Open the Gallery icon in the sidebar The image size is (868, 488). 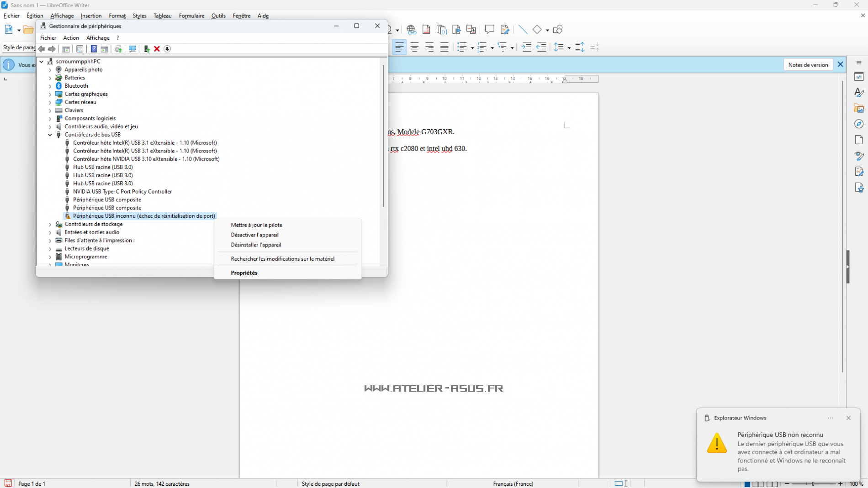pyautogui.click(x=859, y=108)
